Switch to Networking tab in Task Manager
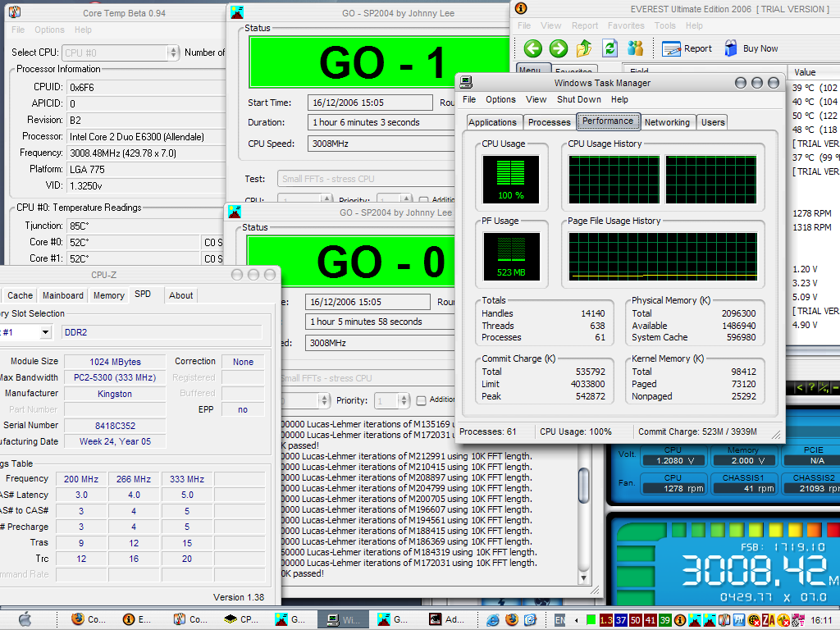Screen dimensions: 840x630 [x=667, y=122]
